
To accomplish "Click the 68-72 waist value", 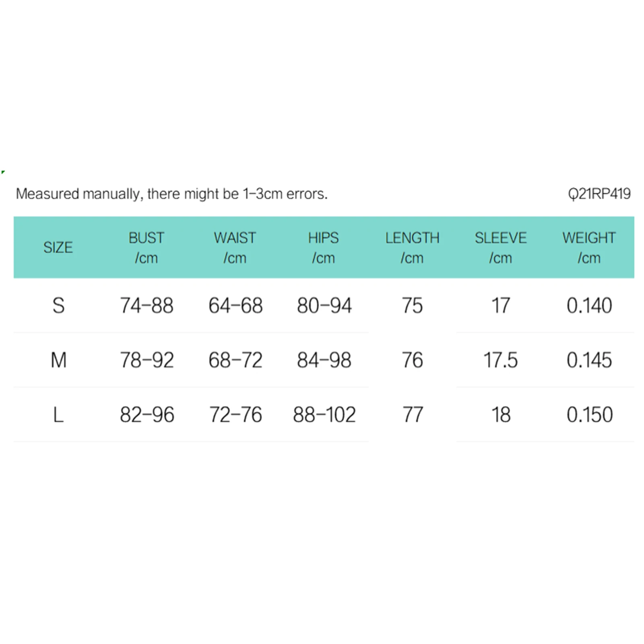I will click(x=235, y=360).
